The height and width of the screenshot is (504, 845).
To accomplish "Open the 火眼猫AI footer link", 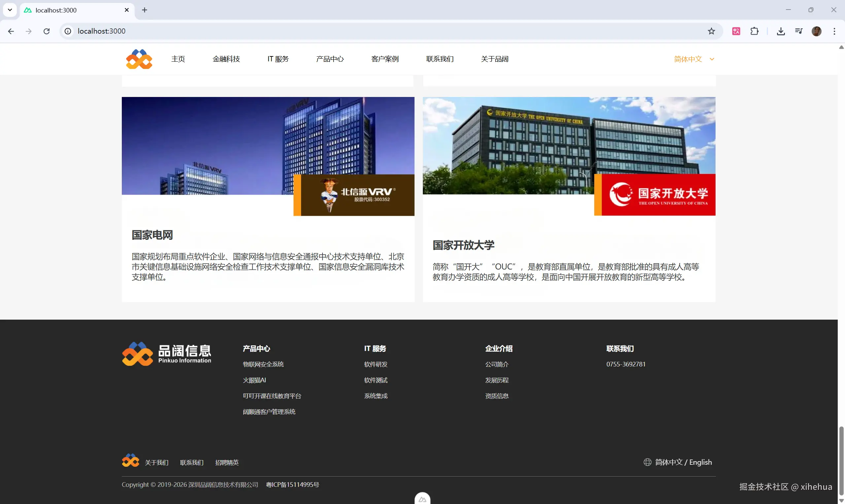I will [254, 380].
